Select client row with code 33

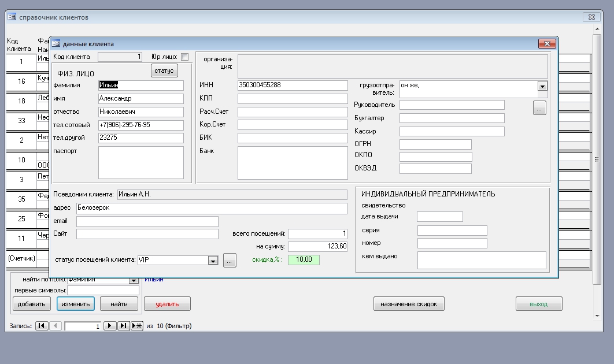pyautogui.click(x=21, y=121)
